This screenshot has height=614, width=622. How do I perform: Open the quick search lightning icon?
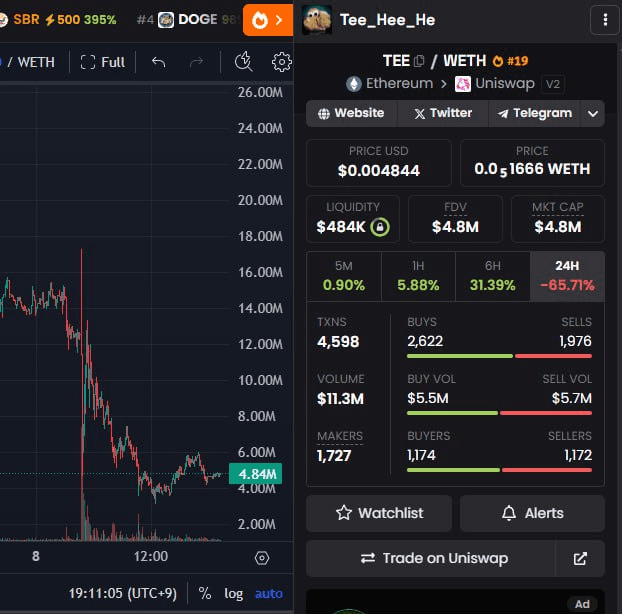click(x=244, y=62)
